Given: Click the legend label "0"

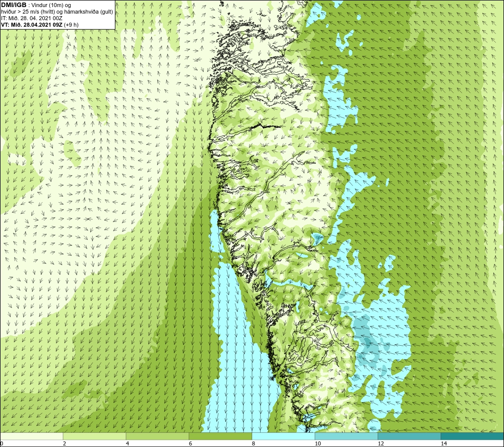Looking at the screenshot, I should click(x=2, y=444).
